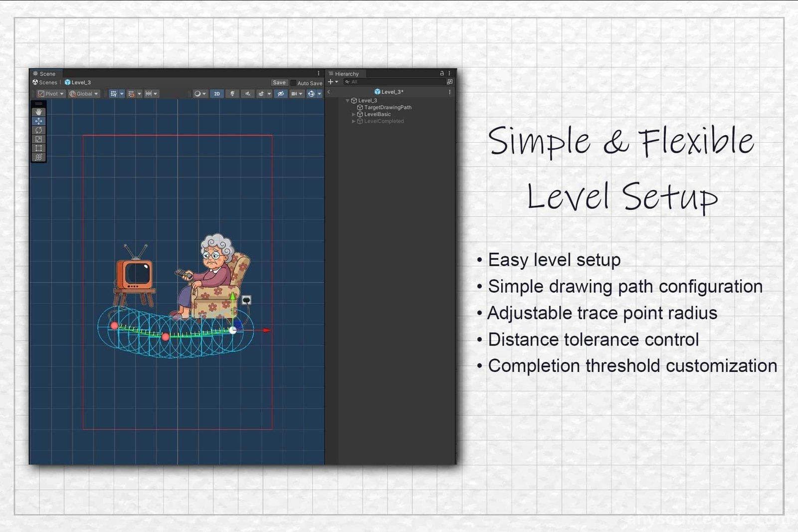Open the Pivot handle position dropdown
798x532 pixels.
click(x=50, y=94)
